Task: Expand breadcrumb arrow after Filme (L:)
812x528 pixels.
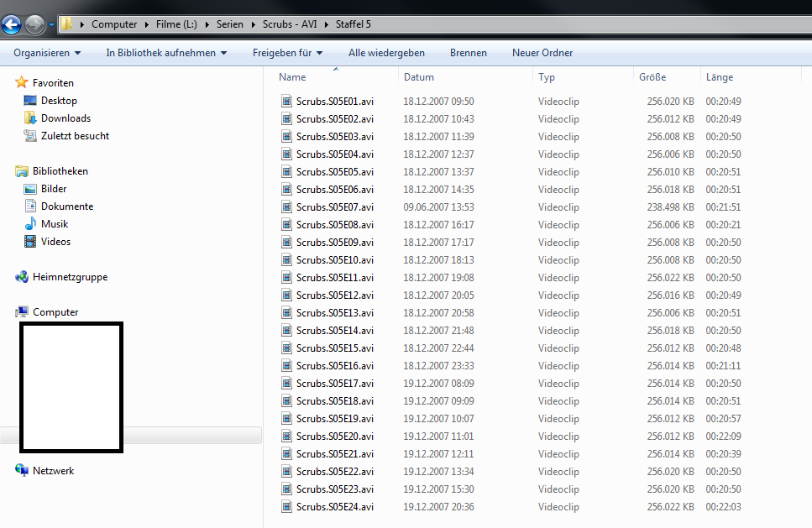Action: (x=207, y=24)
